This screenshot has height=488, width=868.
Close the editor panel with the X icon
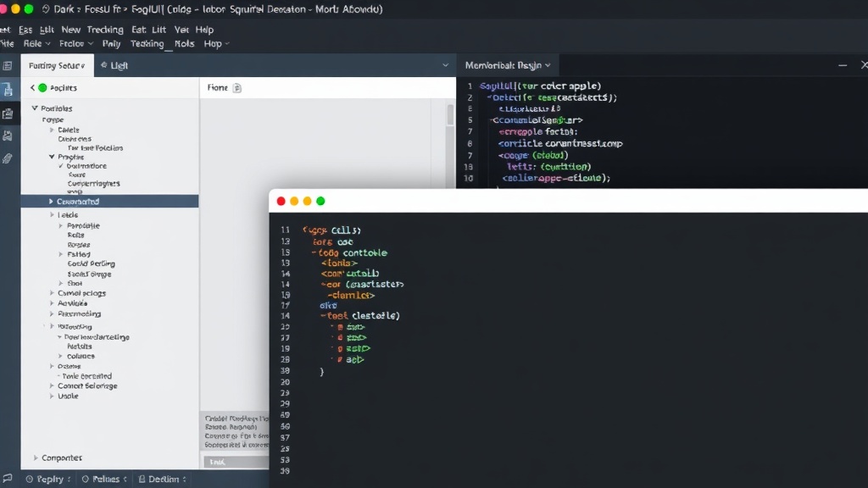click(864, 64)
